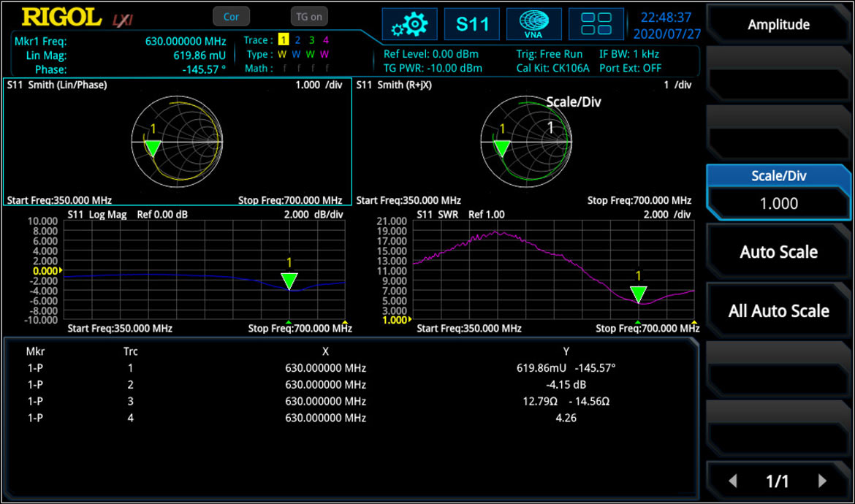
Task: Go to next menu page arrow
Action: click(822, 481)
